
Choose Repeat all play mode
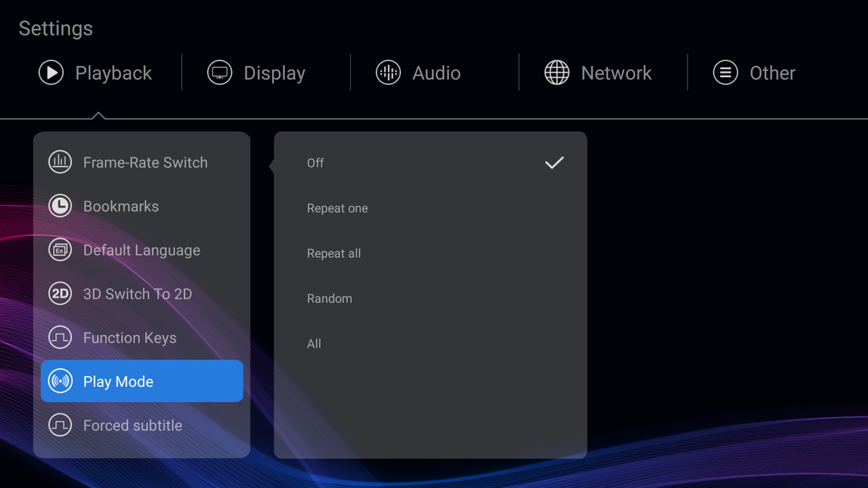pos(430,253)
